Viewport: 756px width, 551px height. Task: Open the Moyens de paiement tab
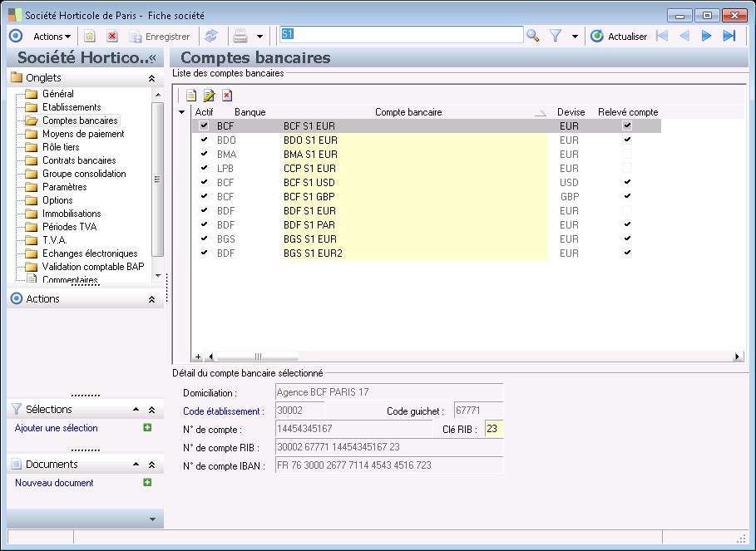tap(83, 134)
